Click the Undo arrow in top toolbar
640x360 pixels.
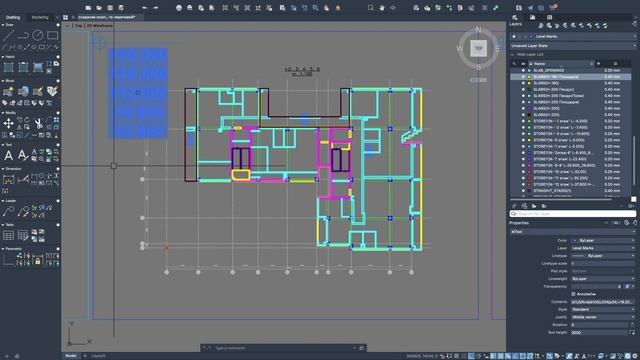coord(144,8)
